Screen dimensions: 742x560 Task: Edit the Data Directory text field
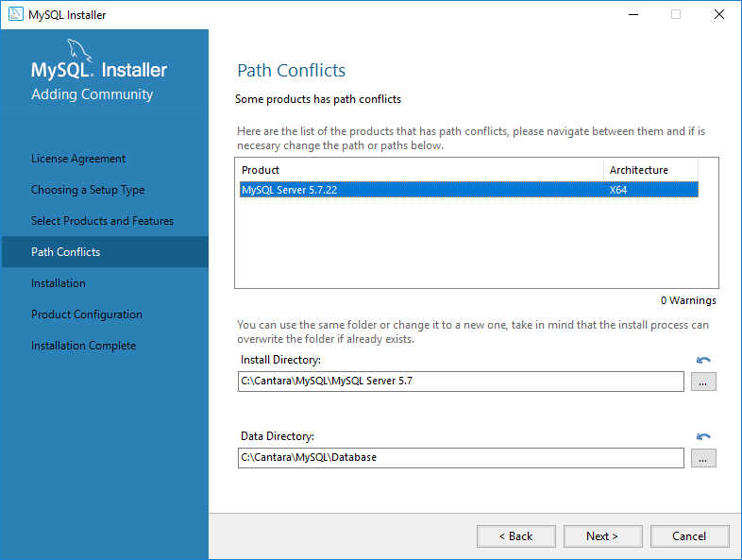point(460,458)
